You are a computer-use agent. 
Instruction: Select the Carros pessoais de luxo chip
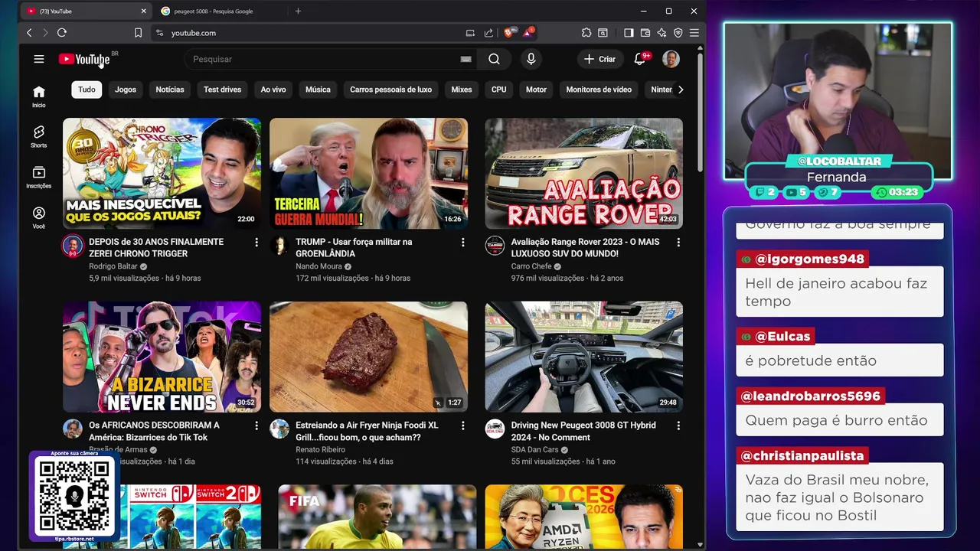pyautogui.click(x=390, y=90)
